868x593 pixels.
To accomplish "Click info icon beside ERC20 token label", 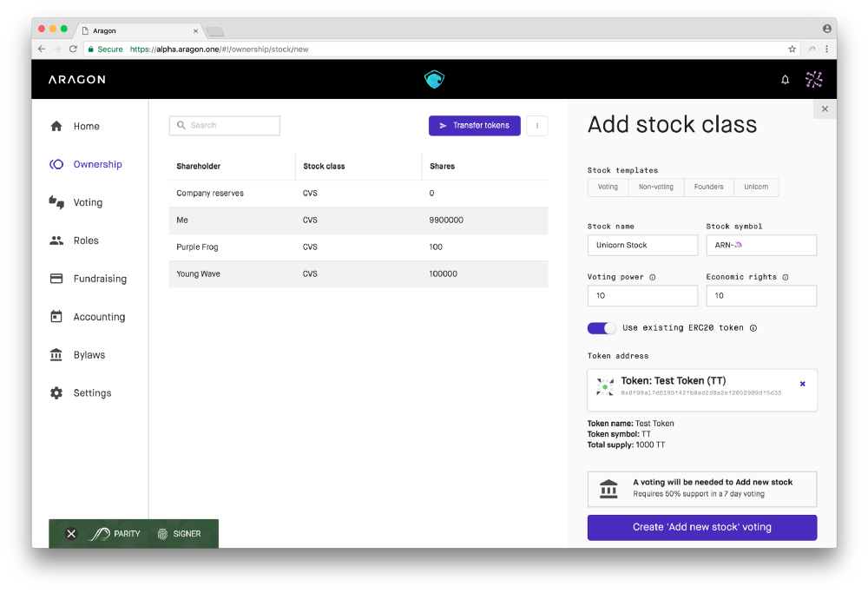I will pos(753,328).
